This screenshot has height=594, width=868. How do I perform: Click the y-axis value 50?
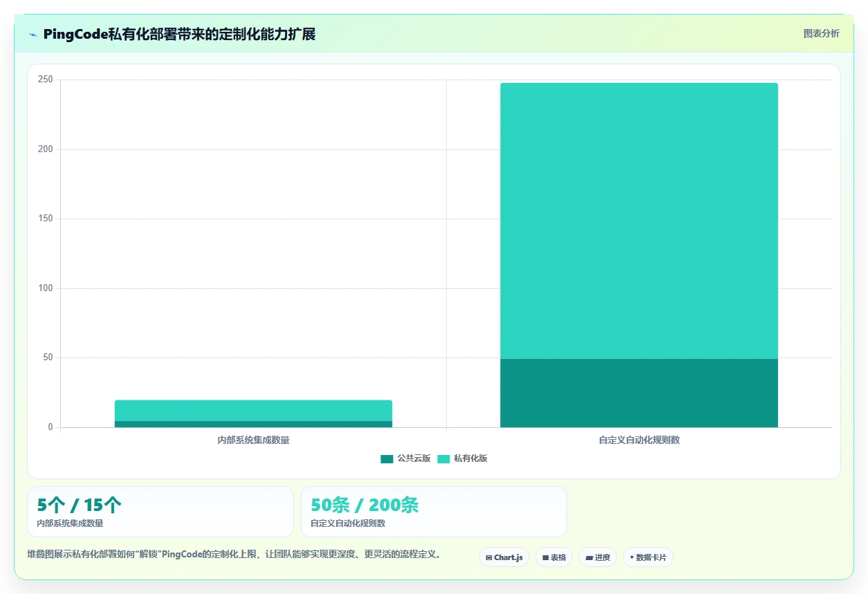click(x=48, y=358)
